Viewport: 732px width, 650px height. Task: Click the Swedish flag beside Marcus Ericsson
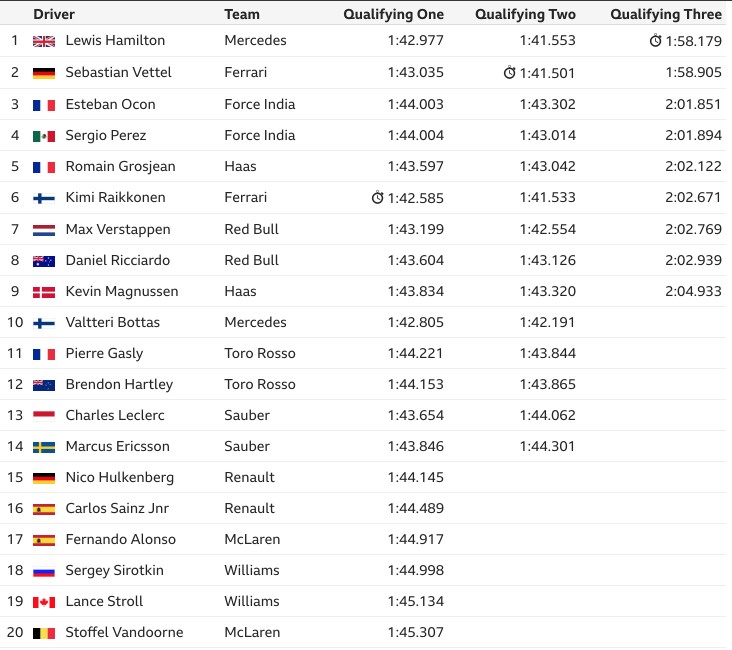(x=44, y=447)
